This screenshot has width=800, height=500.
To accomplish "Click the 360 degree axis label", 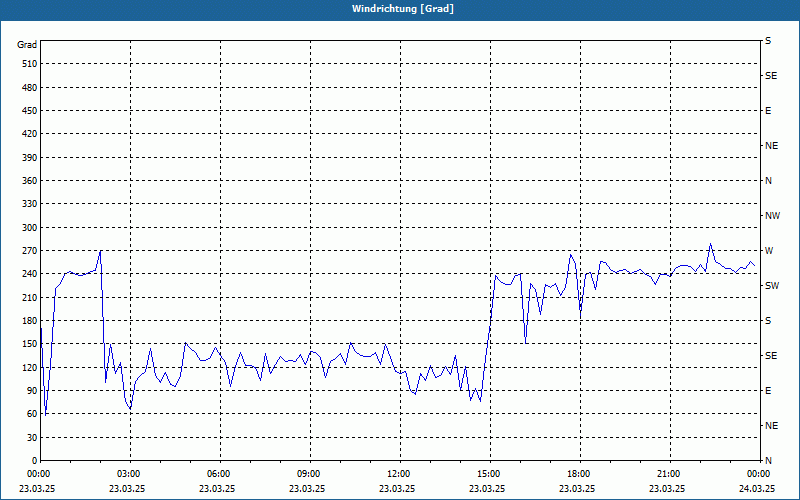I will (x=30, y=181).
